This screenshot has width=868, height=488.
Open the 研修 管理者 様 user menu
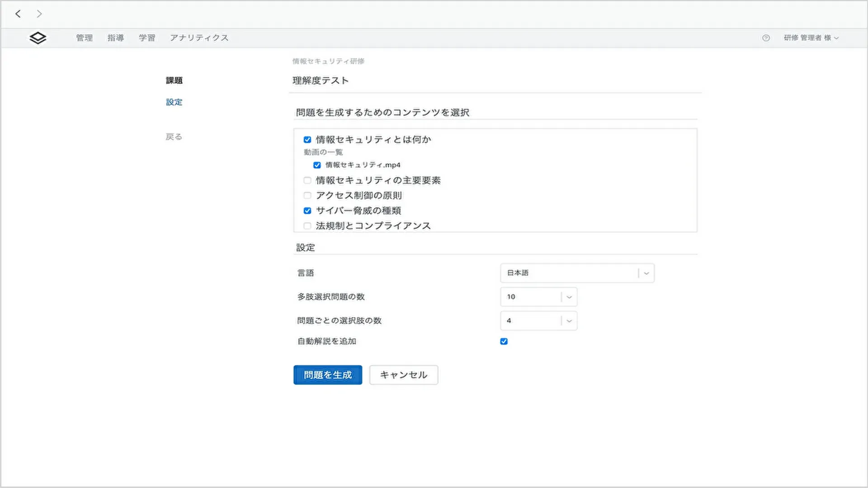click(811, 38)
